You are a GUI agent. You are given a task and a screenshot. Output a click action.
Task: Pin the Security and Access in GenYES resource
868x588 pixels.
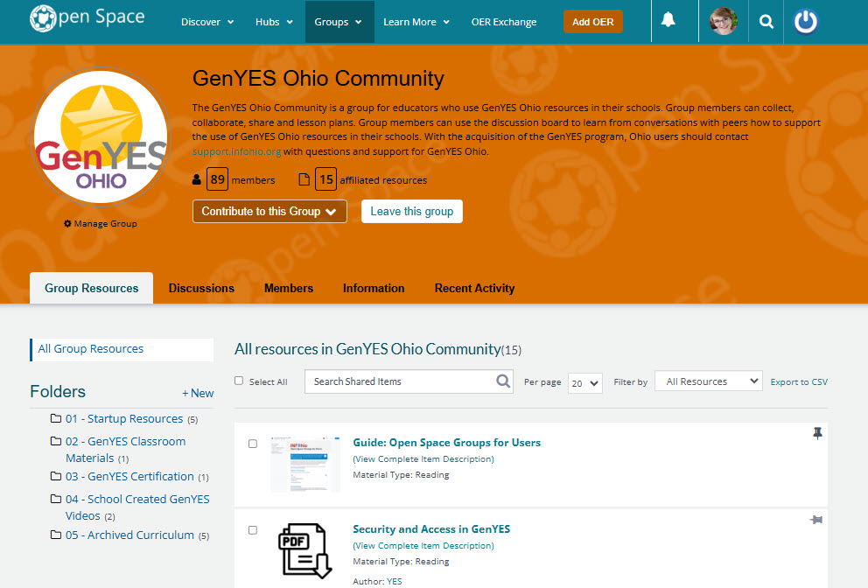tap(816, 520)
